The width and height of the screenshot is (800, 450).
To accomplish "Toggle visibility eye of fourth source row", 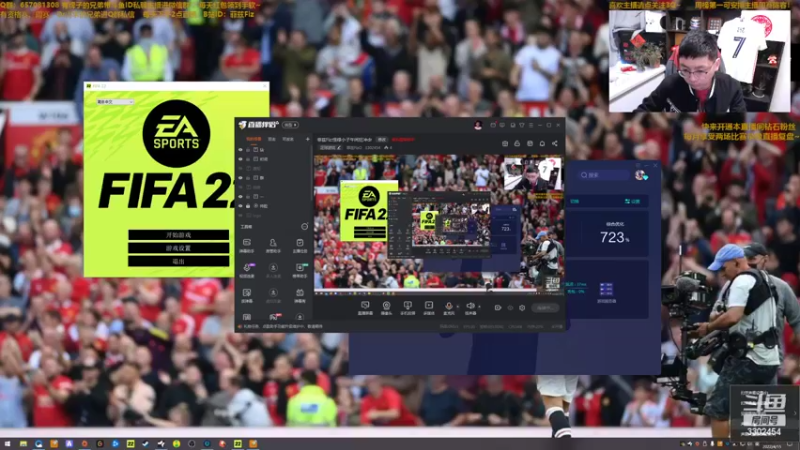I will [x=240, y=178].
